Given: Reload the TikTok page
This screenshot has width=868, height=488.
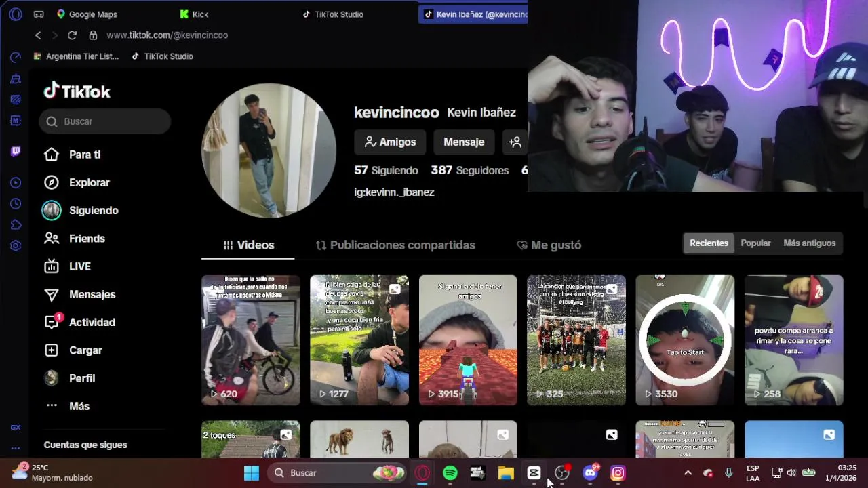Looking at the screenshot, I should click(x=72, y=35).
